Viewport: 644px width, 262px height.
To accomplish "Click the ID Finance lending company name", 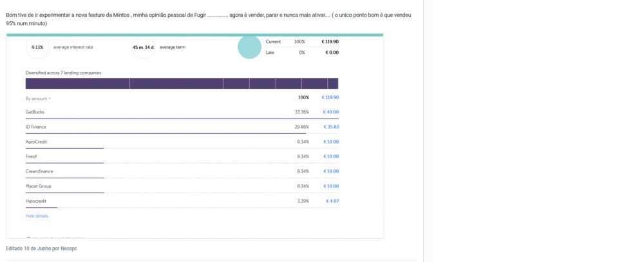I will (36, 127).
